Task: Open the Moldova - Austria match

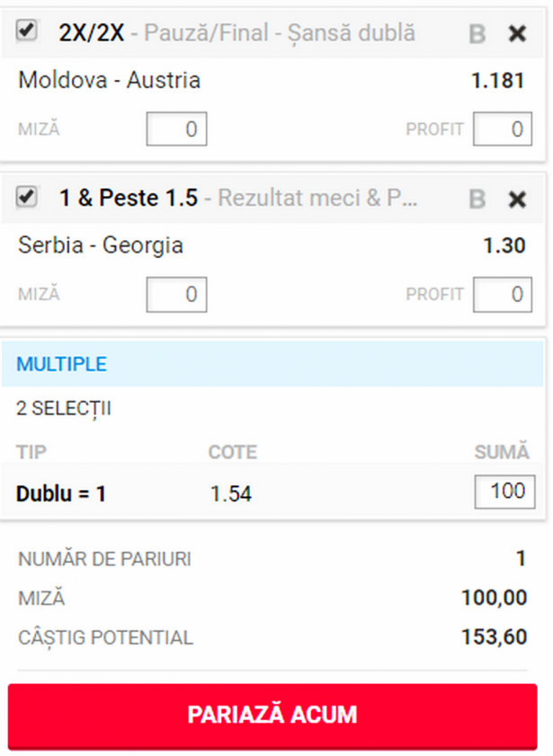Action: coord(109,80)
